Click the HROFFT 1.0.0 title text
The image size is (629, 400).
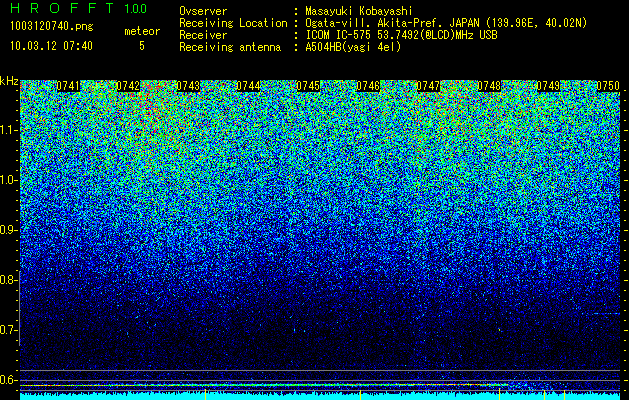pos(78,8)
